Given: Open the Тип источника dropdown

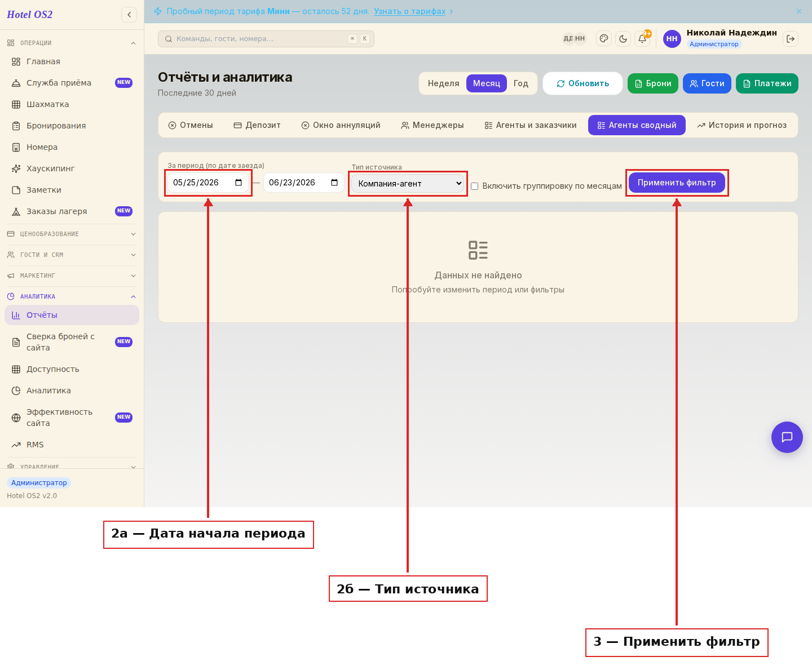Looking at the screenshot, I should [408, 184].
